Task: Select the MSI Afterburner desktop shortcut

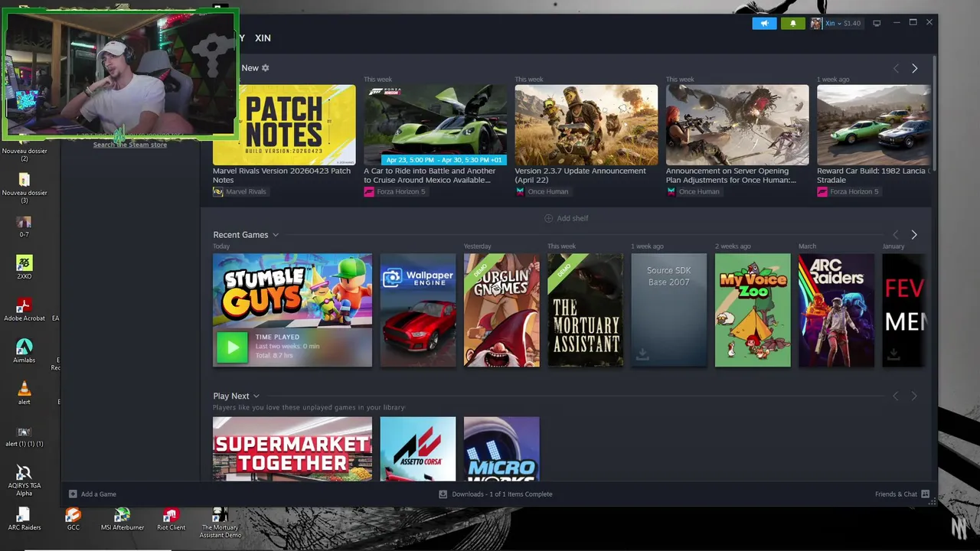Action: tap(122, 520)
